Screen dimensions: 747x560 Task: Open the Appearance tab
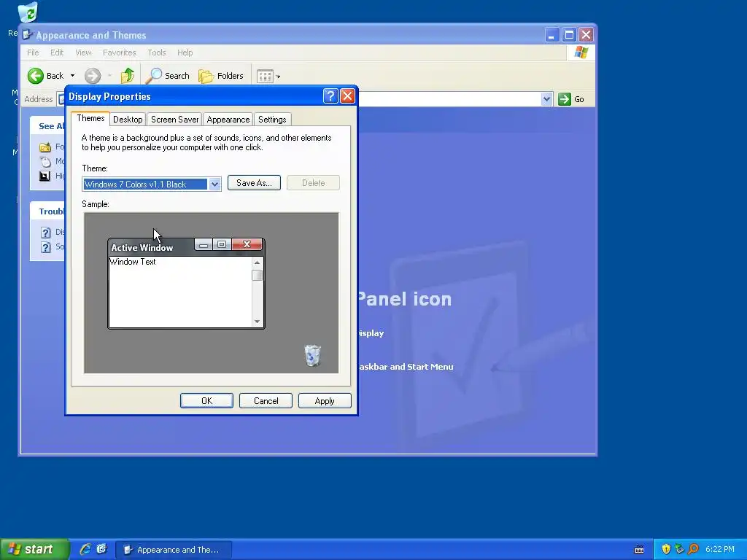click(228, 120)
